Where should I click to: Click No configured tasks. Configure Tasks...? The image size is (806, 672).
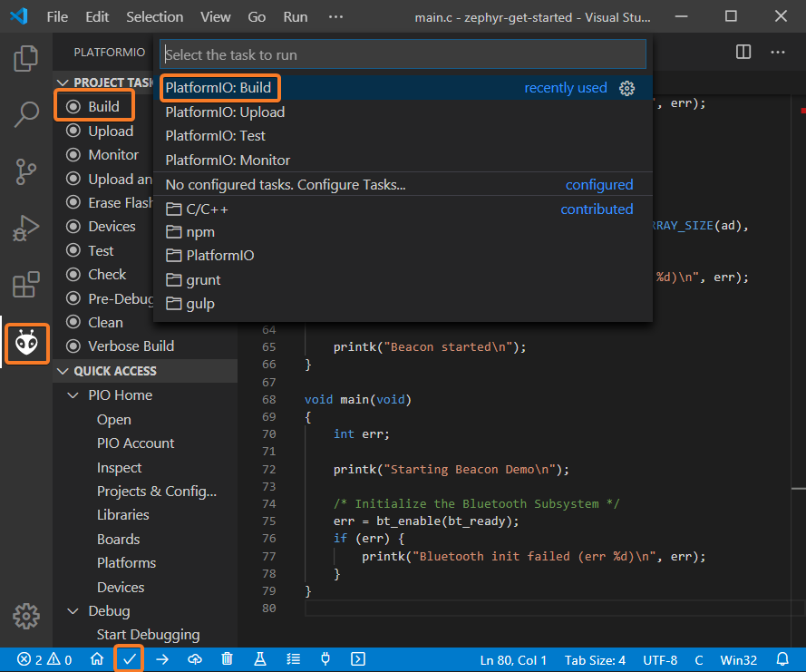[x=403, y=185]
